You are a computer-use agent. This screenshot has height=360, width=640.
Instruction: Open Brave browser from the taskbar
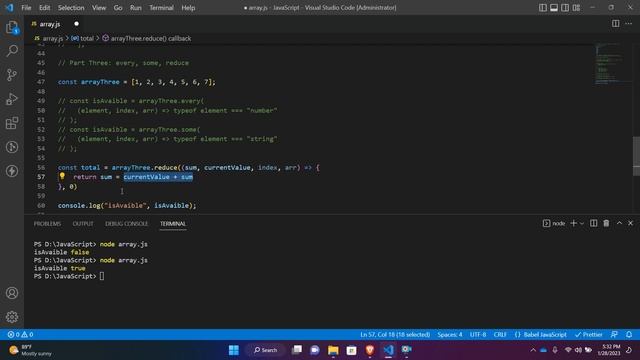pyautogui.click(x=370, y=350)
